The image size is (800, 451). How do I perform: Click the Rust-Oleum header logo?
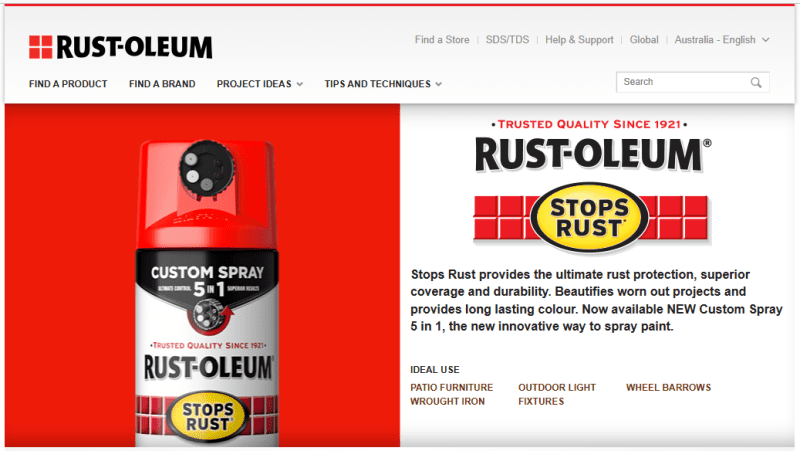pyautogui.click(x=120, y=47)
